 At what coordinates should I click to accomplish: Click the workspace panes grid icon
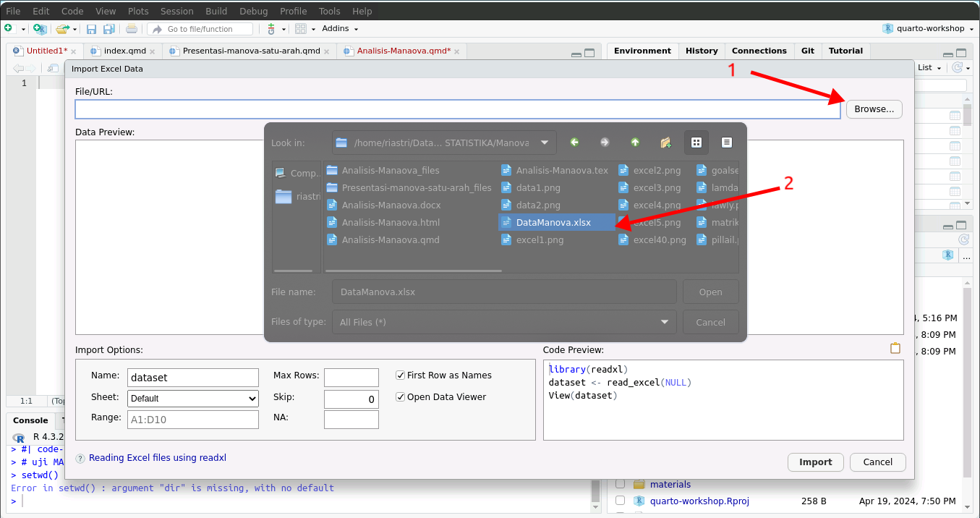(x=301, y=29)
